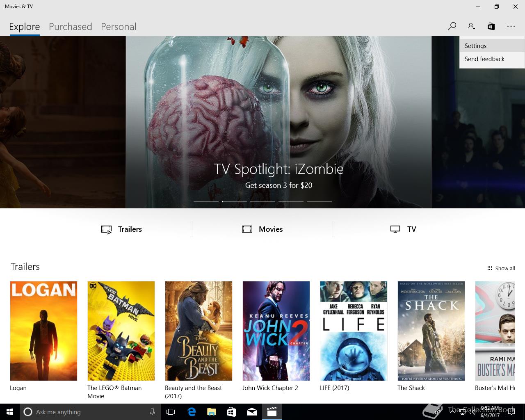
Task: Open the Personal tab
Action: point(119,27)
